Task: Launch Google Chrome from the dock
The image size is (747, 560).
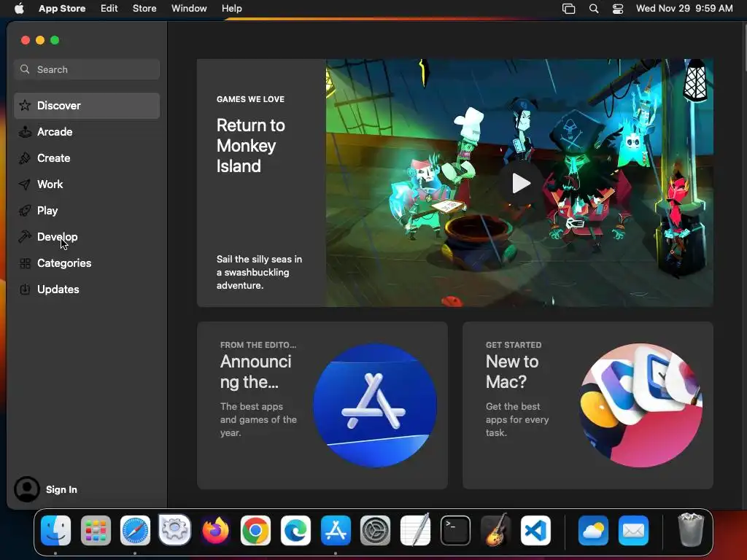Action: coord(255,530)
